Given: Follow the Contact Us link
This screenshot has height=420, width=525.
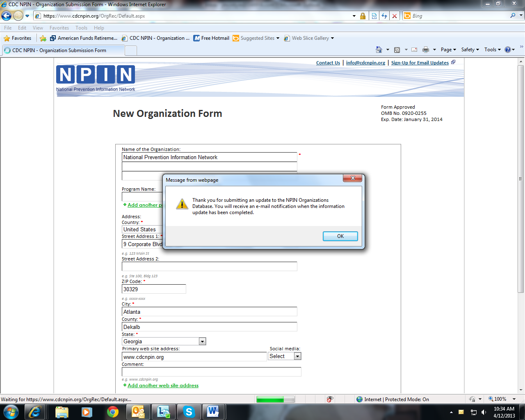Looking at the screenshot, I should (x=328, y=63).
